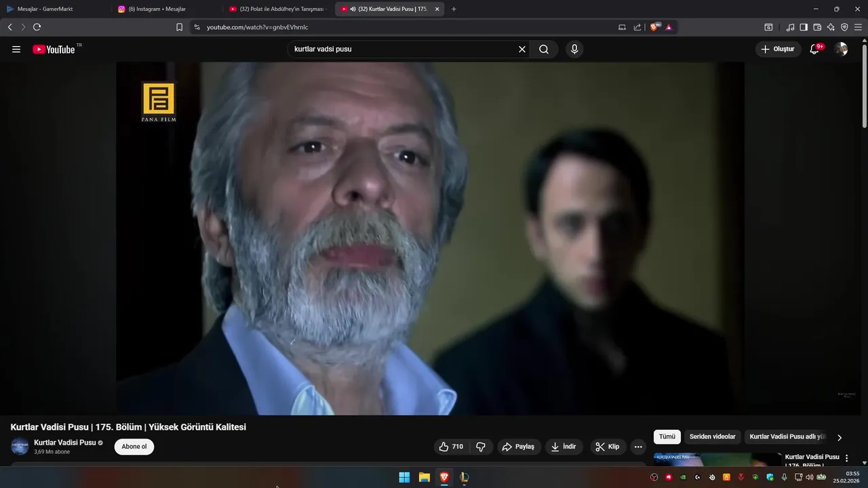Select the Tümü filter chip
868x488 pixels.
pos(667,436)
